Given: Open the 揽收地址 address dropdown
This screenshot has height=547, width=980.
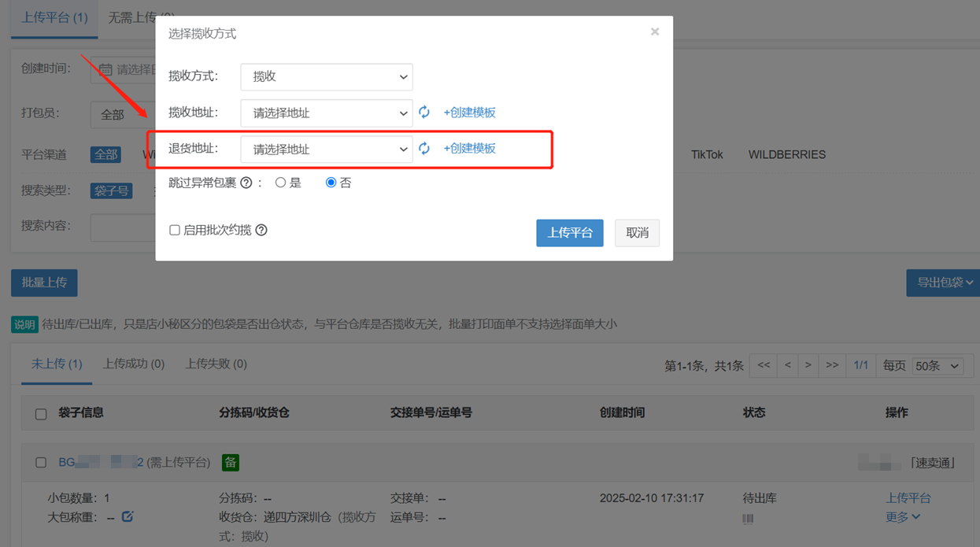Looking at the screenshot, I should tap(326, 113).
